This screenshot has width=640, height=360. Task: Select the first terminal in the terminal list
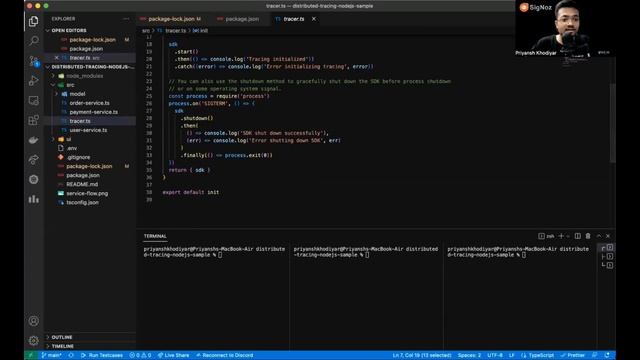(x=607, y=247)
